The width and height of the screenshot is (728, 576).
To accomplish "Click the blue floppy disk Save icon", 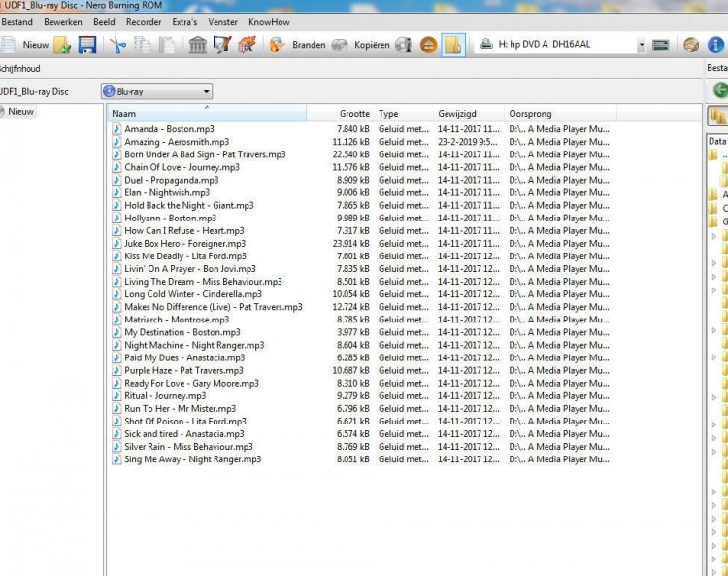I will [x=87, y=45].
